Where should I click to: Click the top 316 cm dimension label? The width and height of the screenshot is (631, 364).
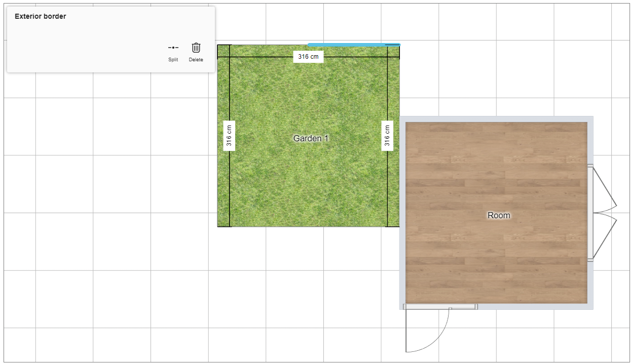(x=308, y=57)
